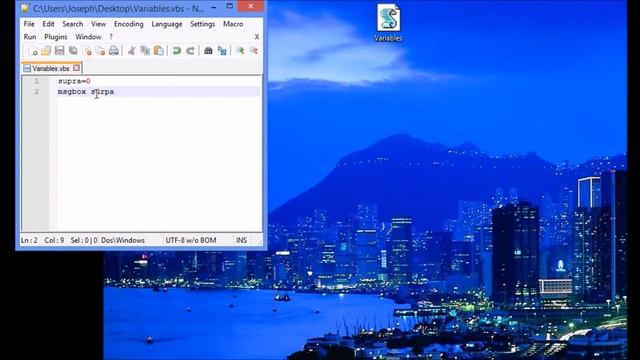Click the Close document toolbar icon
The image size is (640, 360).
pos(87,51)
